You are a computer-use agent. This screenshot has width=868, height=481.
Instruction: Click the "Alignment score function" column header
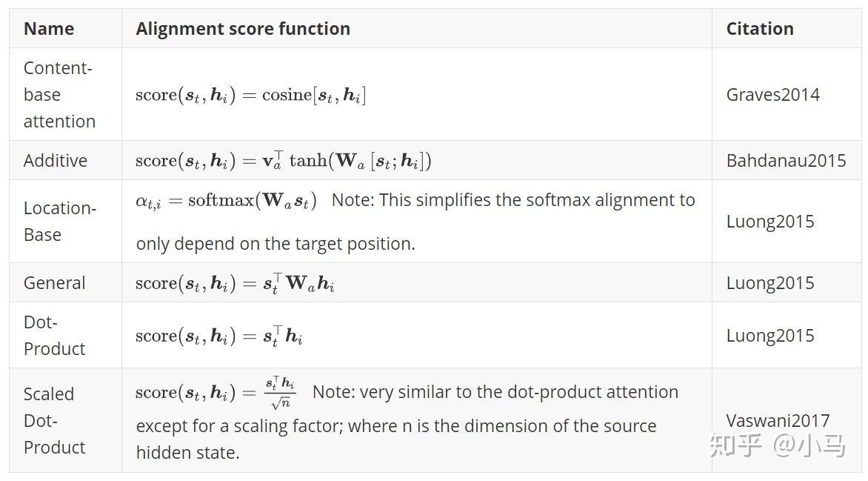(x=243, y=29)
